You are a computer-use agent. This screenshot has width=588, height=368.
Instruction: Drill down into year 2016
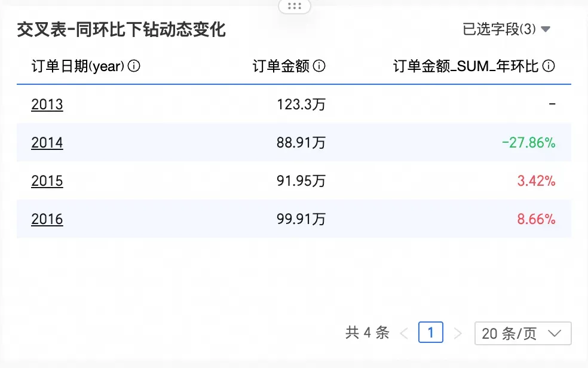[47, 219]
